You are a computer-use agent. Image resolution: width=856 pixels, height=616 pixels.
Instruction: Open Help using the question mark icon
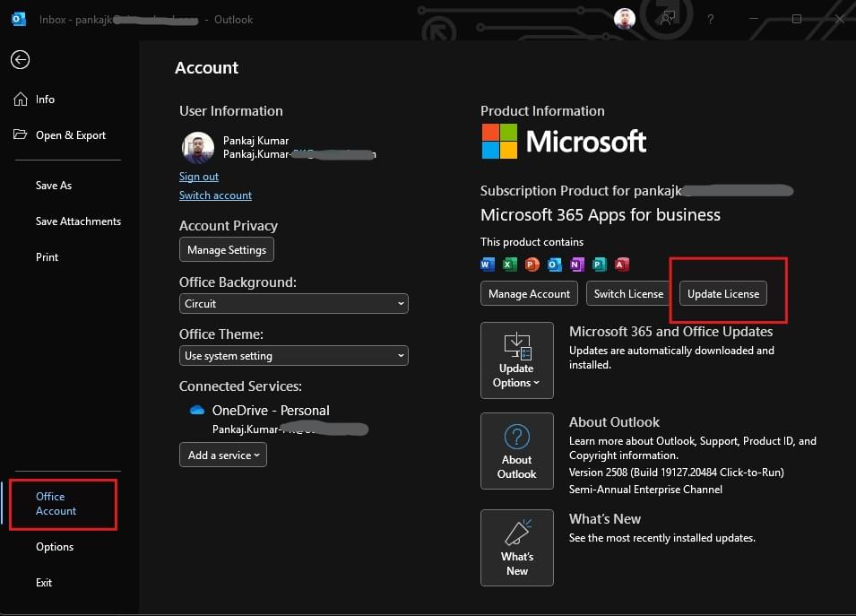(711, 19)
